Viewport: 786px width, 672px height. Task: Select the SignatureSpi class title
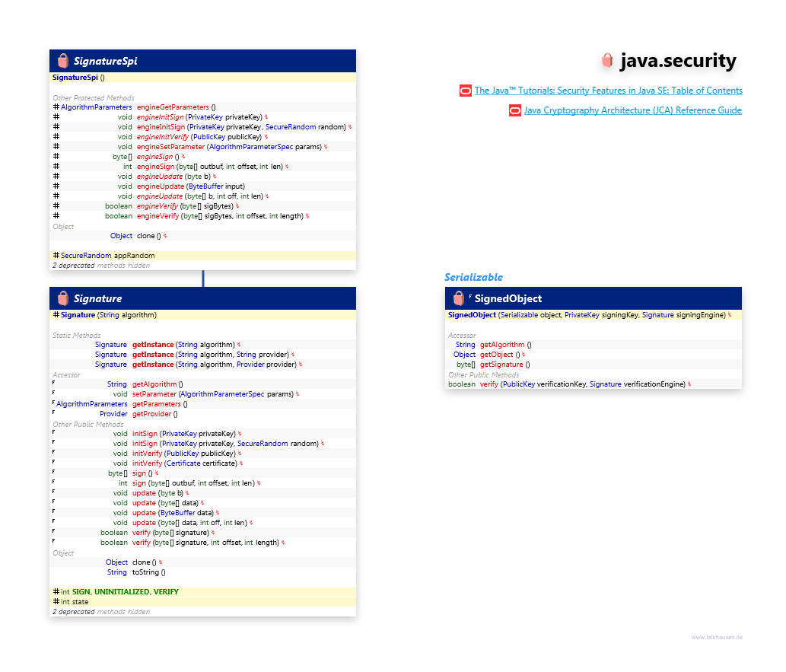105,61
